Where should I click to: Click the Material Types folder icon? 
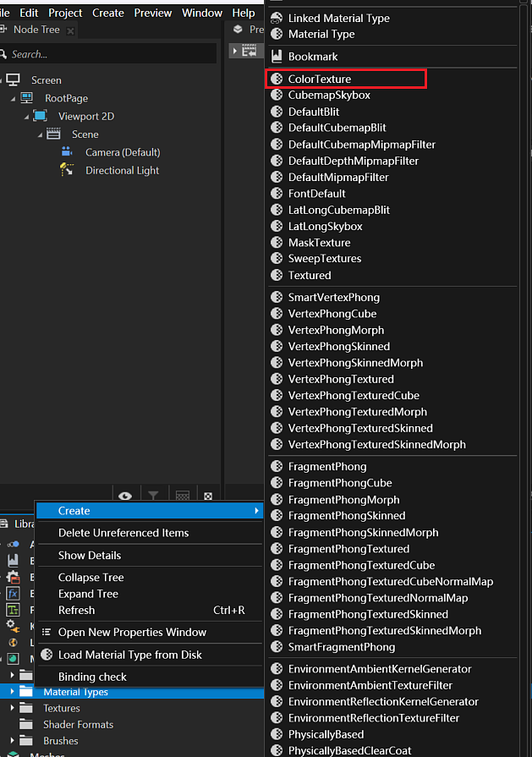coord(26,692)
